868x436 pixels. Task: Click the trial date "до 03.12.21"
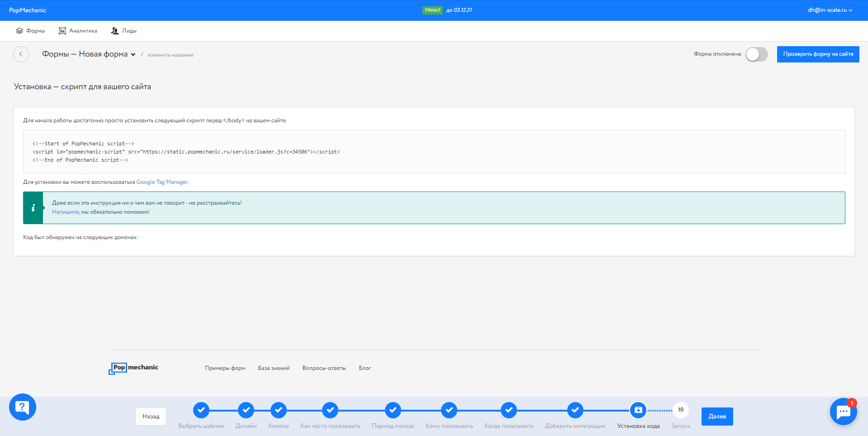pos(459,10)
